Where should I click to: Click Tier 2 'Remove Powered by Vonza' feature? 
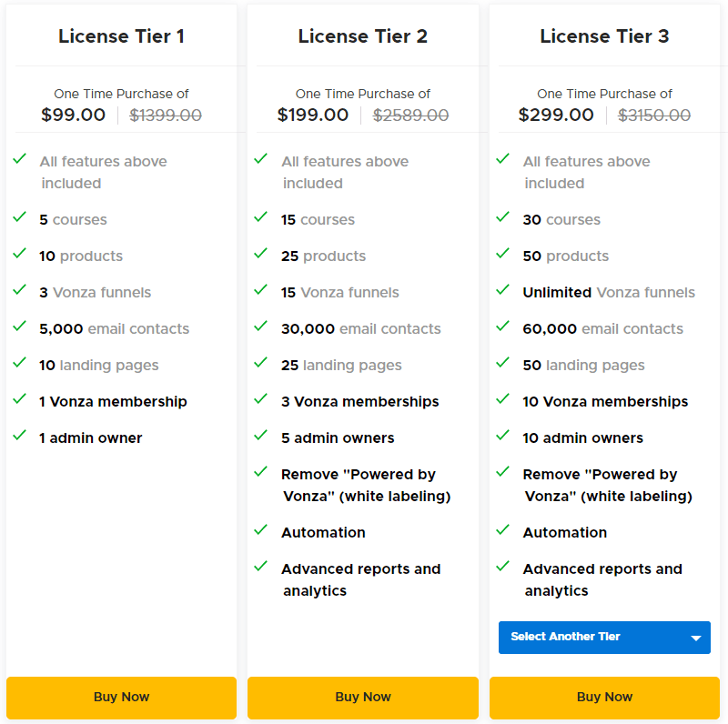click(x=366, y=486)
